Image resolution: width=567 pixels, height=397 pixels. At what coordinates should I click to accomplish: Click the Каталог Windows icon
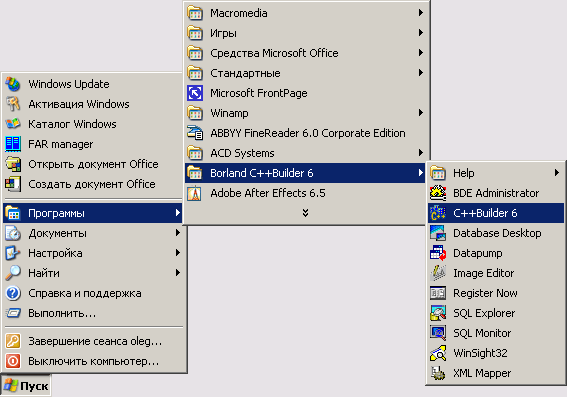pos(13,124)
